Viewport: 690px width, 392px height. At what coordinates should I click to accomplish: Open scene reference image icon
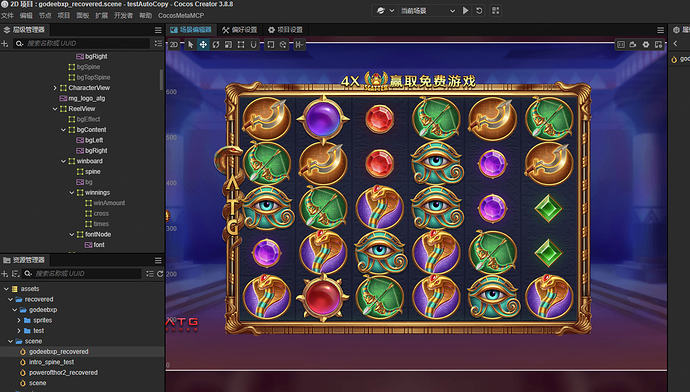tap(620, 44)
